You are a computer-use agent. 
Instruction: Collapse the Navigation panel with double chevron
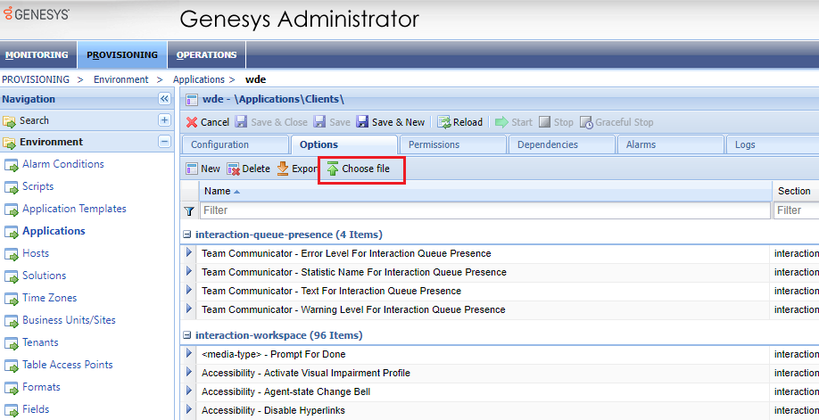[x=165, y=99]
